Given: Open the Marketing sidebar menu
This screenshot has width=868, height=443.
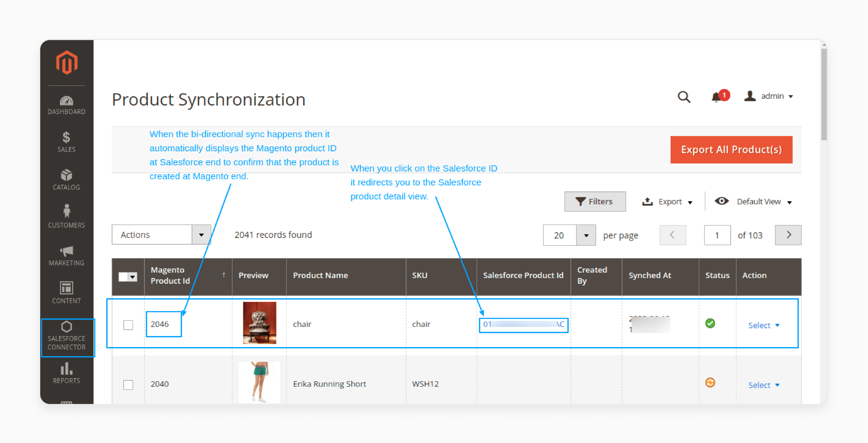Looking at the screenshot, I should click(x=67, y=256).
